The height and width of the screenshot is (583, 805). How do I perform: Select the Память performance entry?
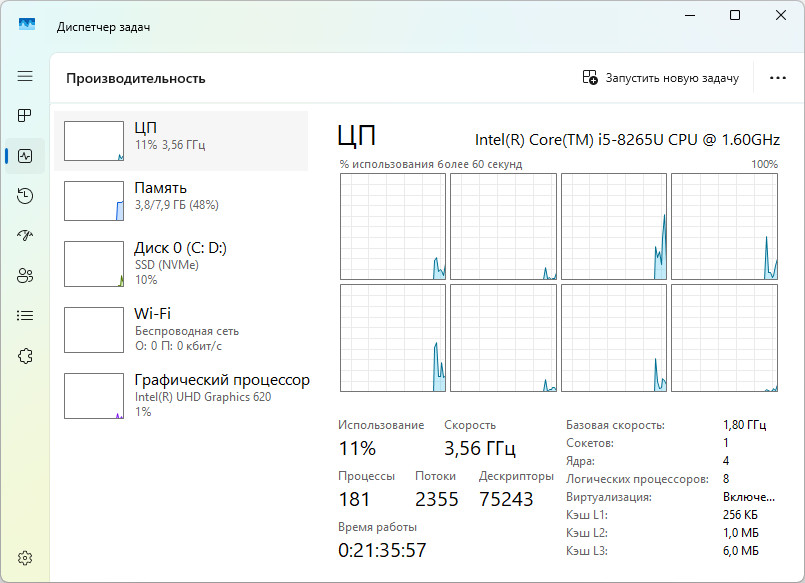point(181,200)
